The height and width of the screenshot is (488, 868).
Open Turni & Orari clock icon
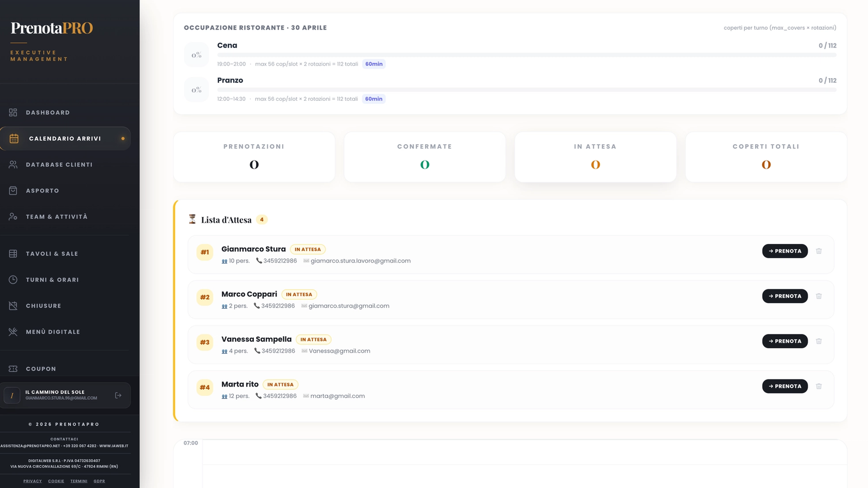(x=13, y=280)
